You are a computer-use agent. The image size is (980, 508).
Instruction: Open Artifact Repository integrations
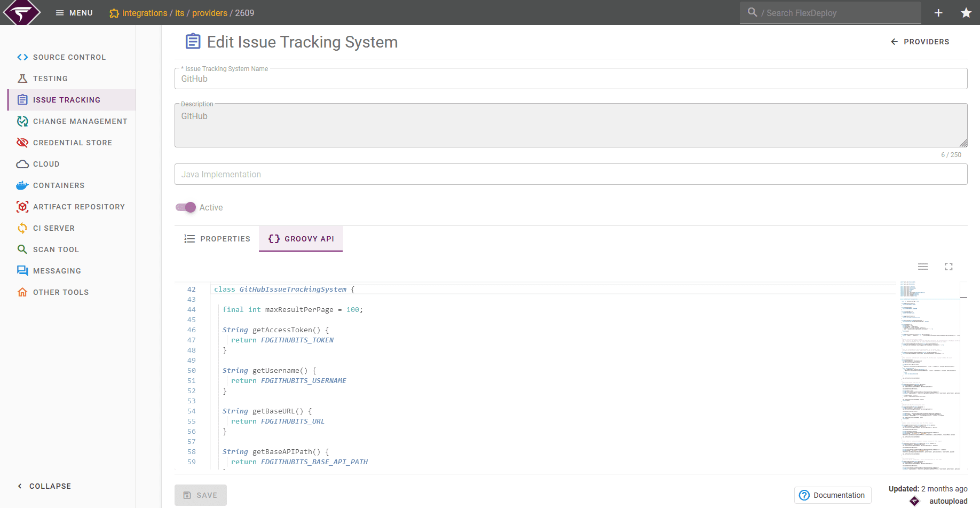tap(72, 207)
